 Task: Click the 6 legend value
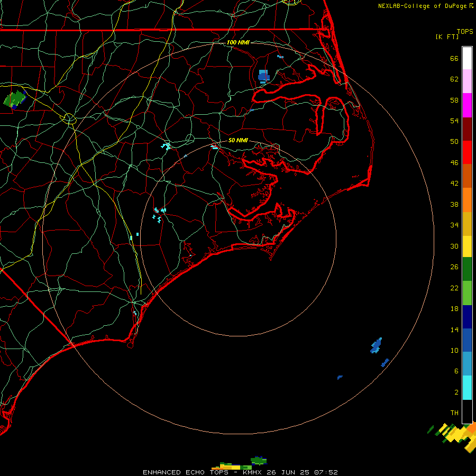tap(456, 371)
